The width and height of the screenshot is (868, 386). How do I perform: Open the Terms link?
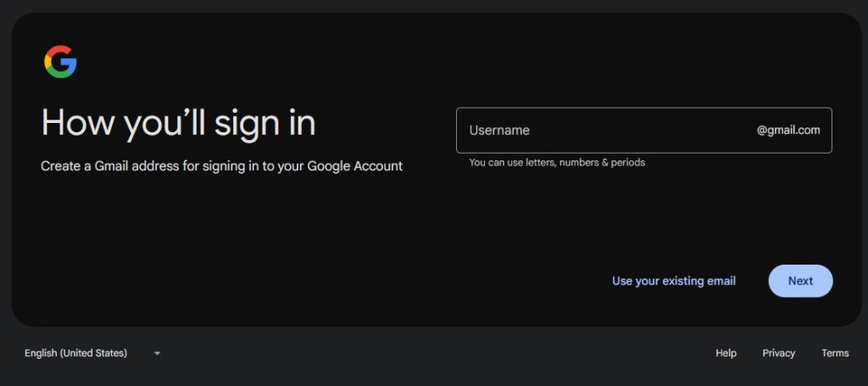pos(835,353)
